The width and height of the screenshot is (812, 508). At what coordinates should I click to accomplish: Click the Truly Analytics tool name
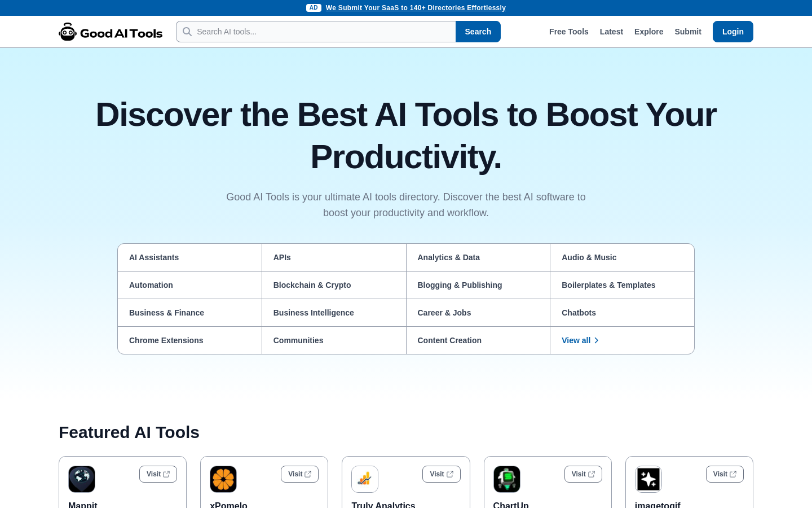383,505
